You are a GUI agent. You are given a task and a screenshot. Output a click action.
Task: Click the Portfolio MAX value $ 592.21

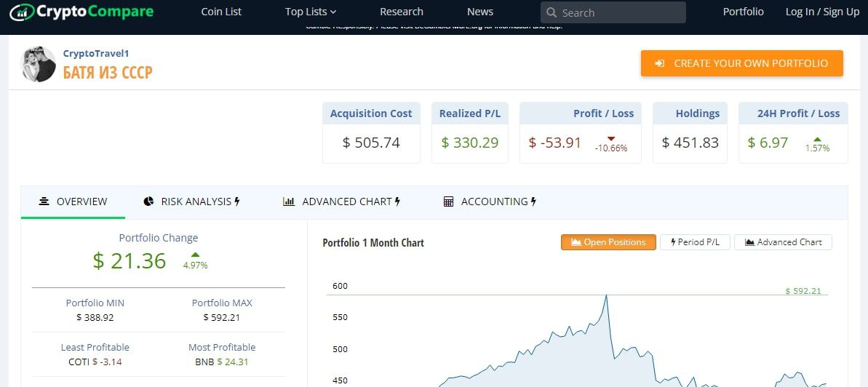click(x=221, y=317)
